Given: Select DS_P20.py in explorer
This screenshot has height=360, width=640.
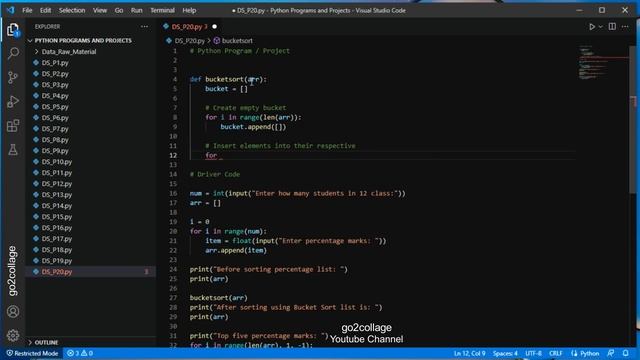Looking at the screenshot, I should (x=57, y=272).
